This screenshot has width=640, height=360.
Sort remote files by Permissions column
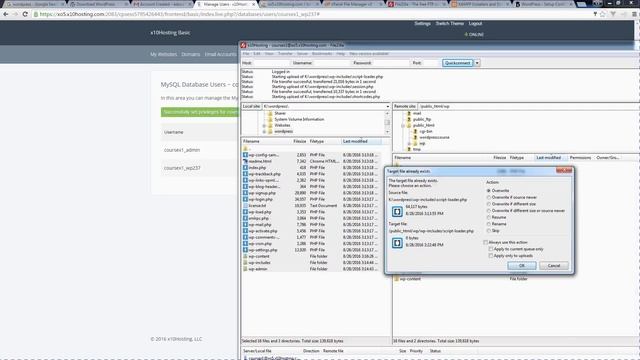580,158
